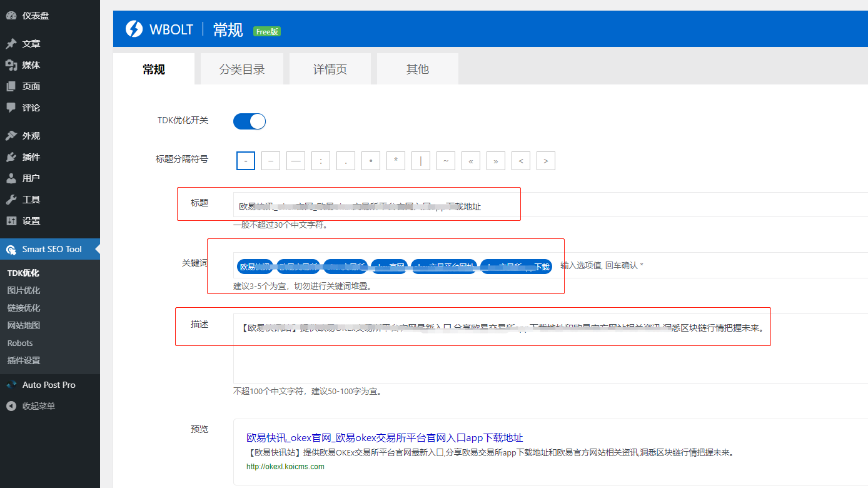The image size is (868, 488).
Task: Switch to the 常规 tab
Action: [x=154, y=69]
